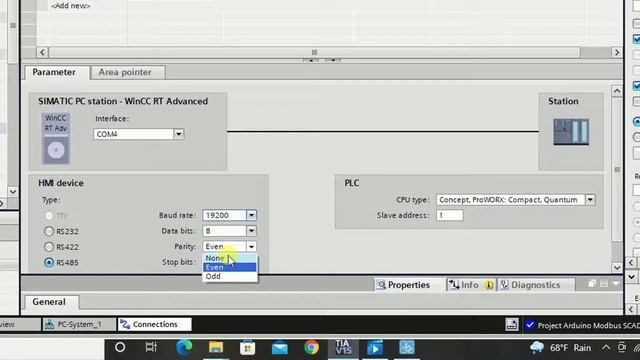Open the Diagnostics tab
Screen dimensions: 640x360
[535, 285]
